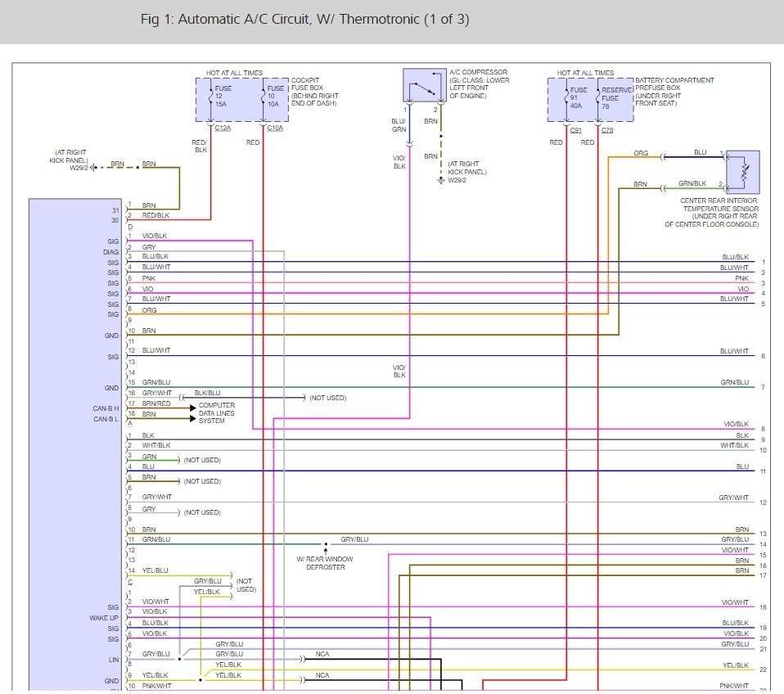Open the C12A connector link
Viewport: 784px width, 694px height.
pyautogui.click(x=223, y=128)
